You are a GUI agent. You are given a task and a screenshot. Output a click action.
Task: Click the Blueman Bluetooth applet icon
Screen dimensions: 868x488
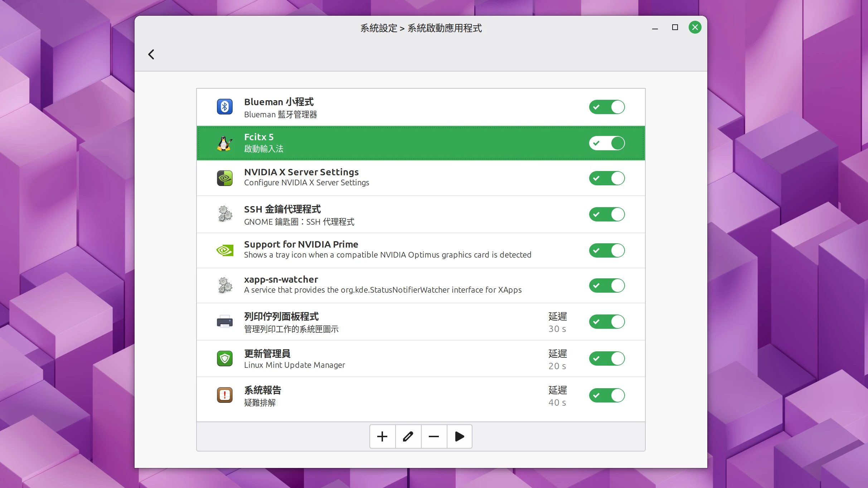pyautogui.click(x=224, y=106)
